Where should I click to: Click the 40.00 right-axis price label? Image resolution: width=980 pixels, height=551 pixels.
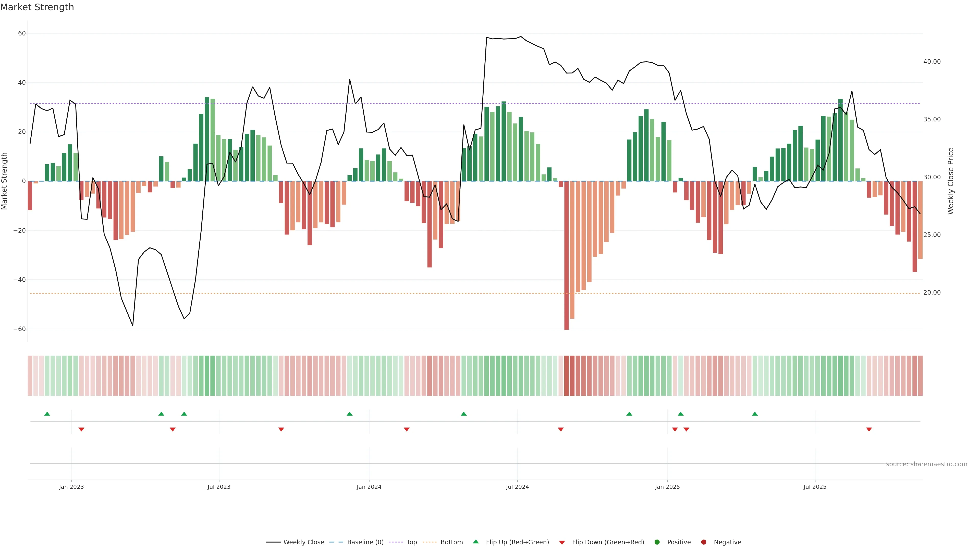[932, 61]
